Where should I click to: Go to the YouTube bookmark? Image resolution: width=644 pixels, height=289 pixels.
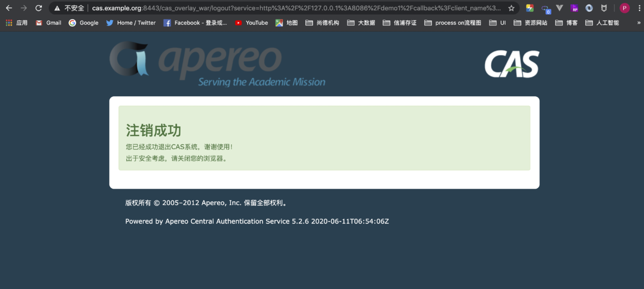point(251,23)
